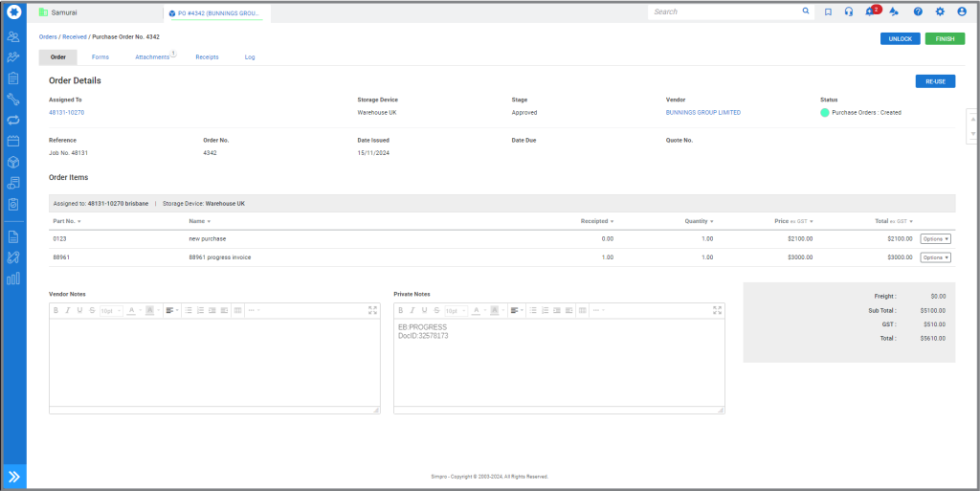Click the shapes icon in top bar
This screenshot has height=491, width=980.
894,11
